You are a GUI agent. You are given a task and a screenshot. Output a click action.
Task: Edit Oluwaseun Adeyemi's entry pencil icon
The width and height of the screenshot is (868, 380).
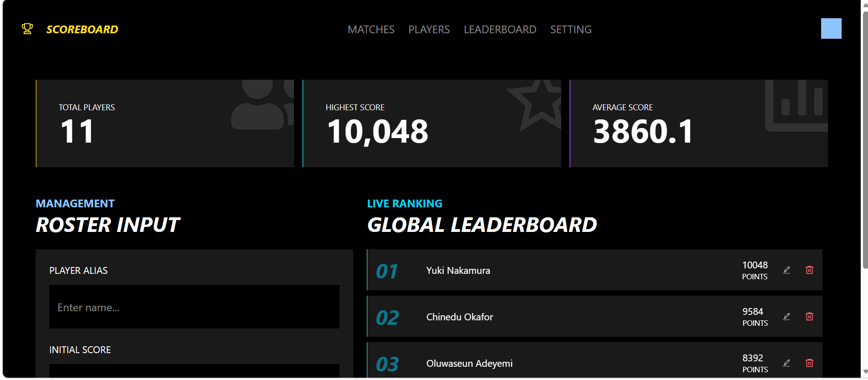786,363
